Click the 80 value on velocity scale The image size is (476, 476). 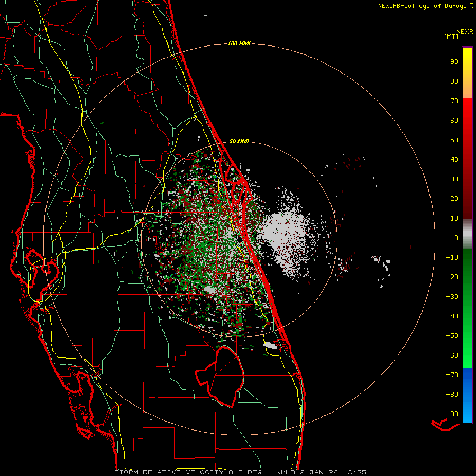pos(454,81)
